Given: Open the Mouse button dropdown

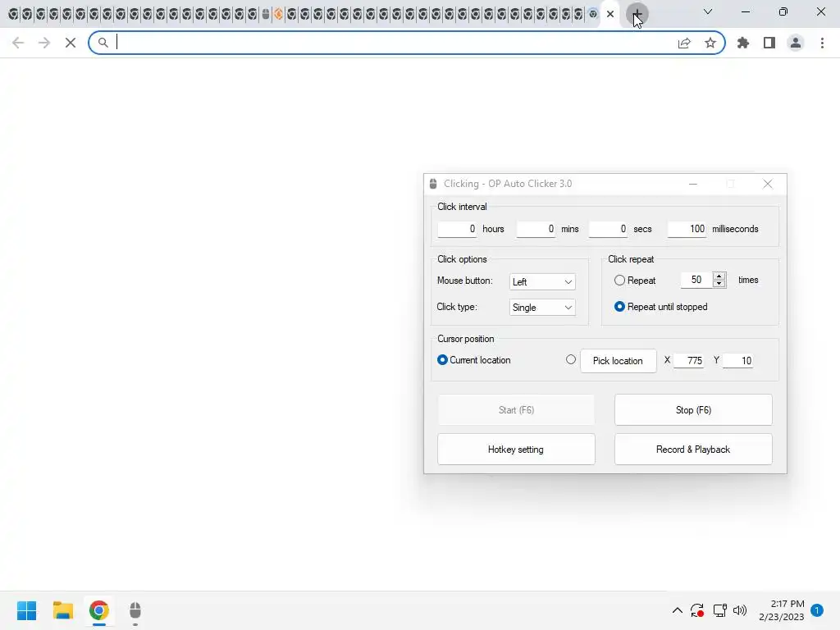Looking at the screenshot, I should [542, 282].
